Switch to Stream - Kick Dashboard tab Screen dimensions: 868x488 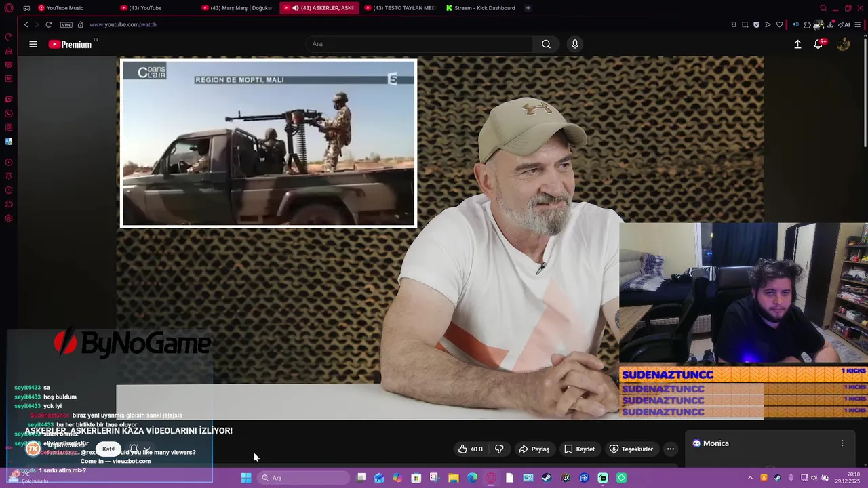pos(481,8)
